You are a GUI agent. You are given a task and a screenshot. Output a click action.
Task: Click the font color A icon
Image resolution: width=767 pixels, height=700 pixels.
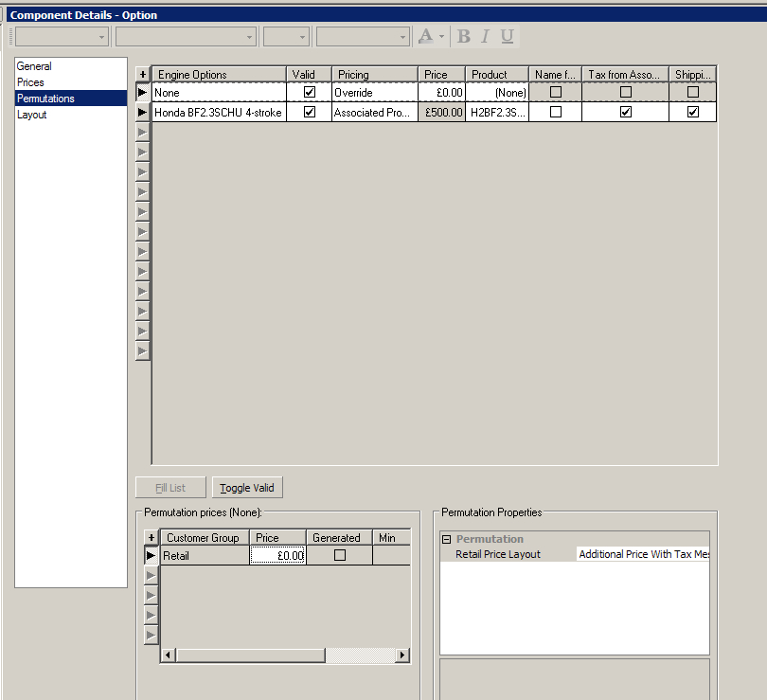(425, 36)
